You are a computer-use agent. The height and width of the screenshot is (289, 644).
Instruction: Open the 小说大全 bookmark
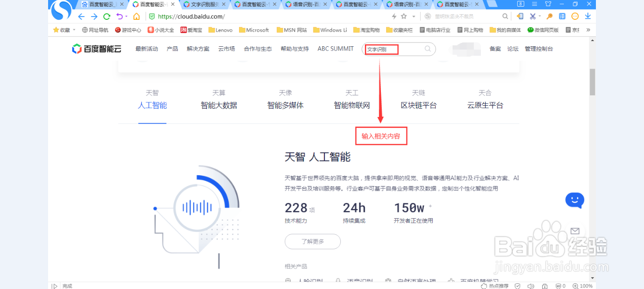click(x=161, y=30)
